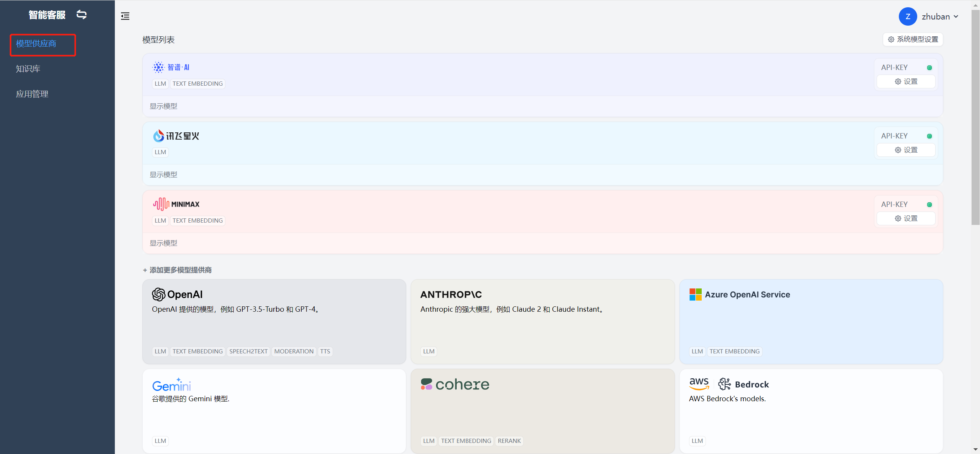Click the 智能客服 title

[x=47, y=15]
